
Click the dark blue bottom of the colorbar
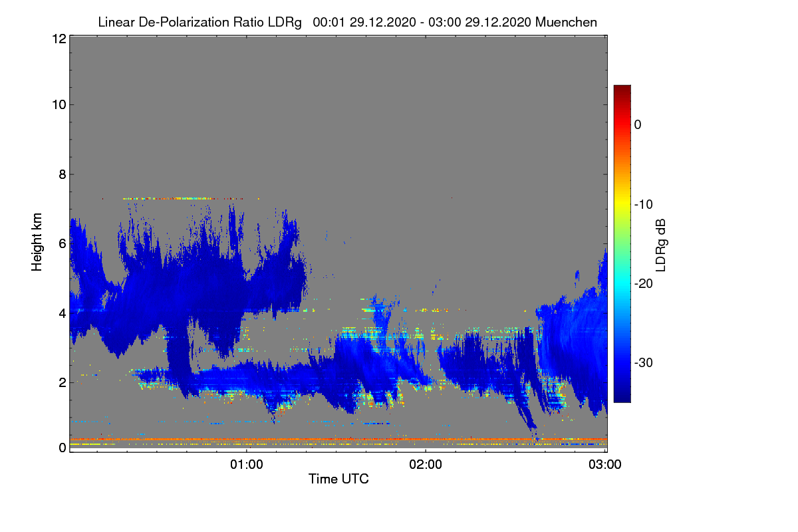[622, 397]
